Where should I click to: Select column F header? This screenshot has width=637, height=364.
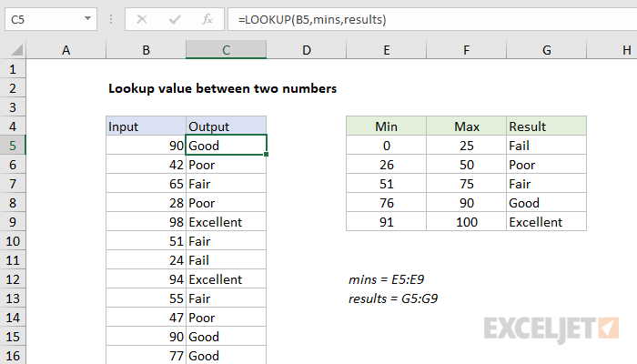466,50
